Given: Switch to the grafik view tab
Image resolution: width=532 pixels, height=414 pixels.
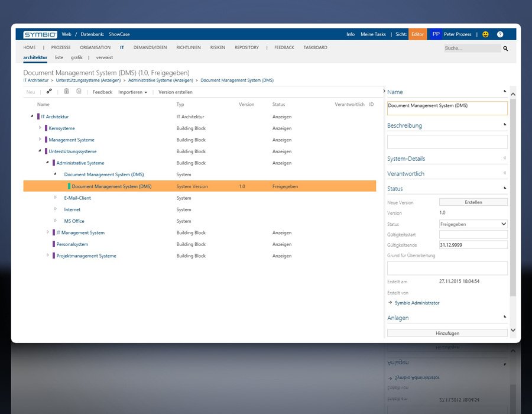Looking at the screenshot, I should [77, 57].
